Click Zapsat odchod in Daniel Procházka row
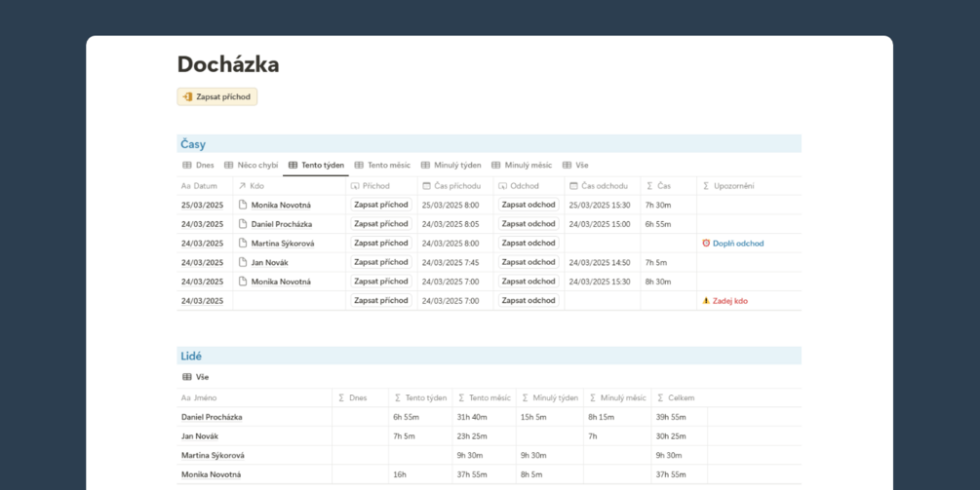The width and height of the screenshot is (980, 490). click(529, 223)
